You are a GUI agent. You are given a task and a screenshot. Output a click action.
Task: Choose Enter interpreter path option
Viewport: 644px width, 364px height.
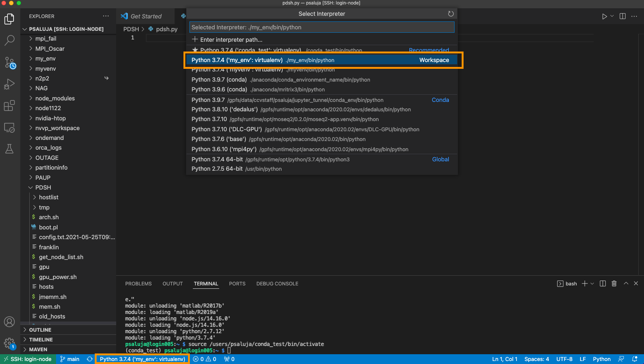click(x=322, y=39)
